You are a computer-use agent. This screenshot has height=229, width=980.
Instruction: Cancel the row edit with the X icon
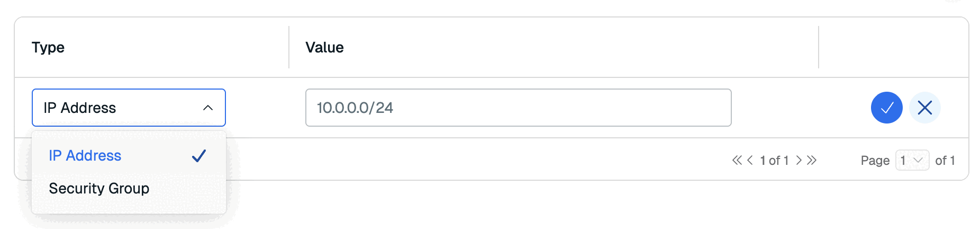(x=924, y=108)
